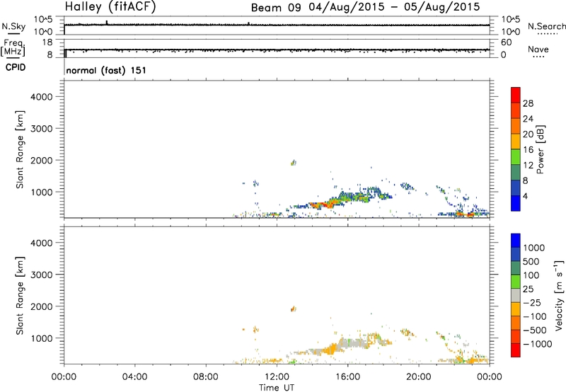Viewport: 566px width, 392px height.
Task: Click the 'Power [dB]' colorbar title
Action: click(x=540, y=149)
